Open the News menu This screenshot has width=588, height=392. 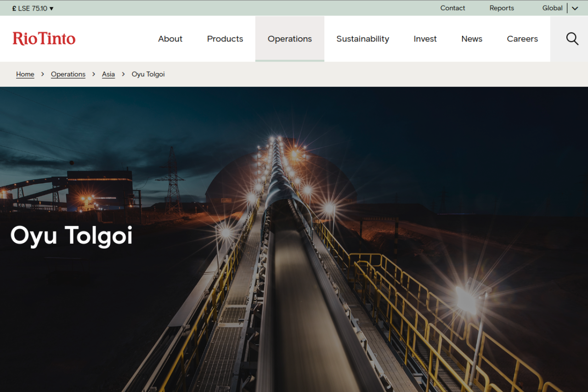[472, 39]
